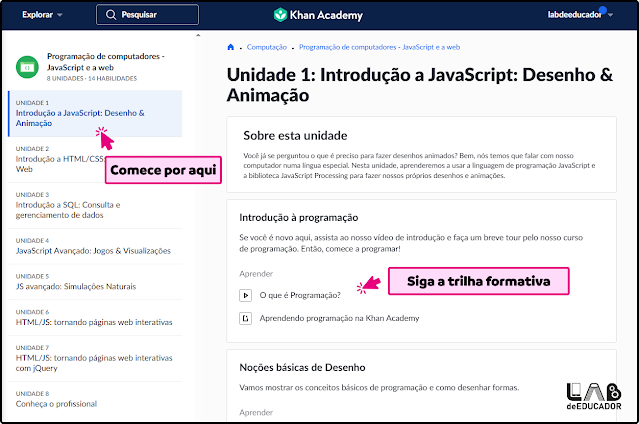Click the 8 UNIDADES - 14 HABILIDADES text
Screen dimensions: 639x424
click(x=92, y=78)
